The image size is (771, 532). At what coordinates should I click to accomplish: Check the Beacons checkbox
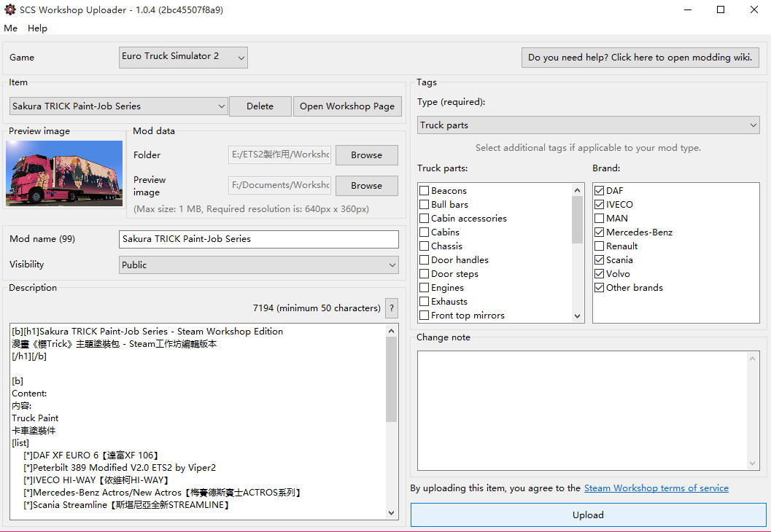tap(425, 191)
